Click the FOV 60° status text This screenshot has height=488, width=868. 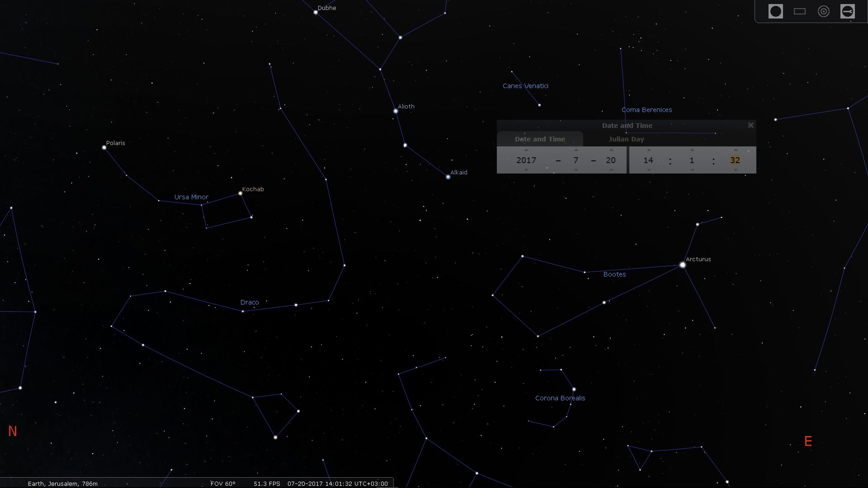pyautogui.click(x=223, y=483)
